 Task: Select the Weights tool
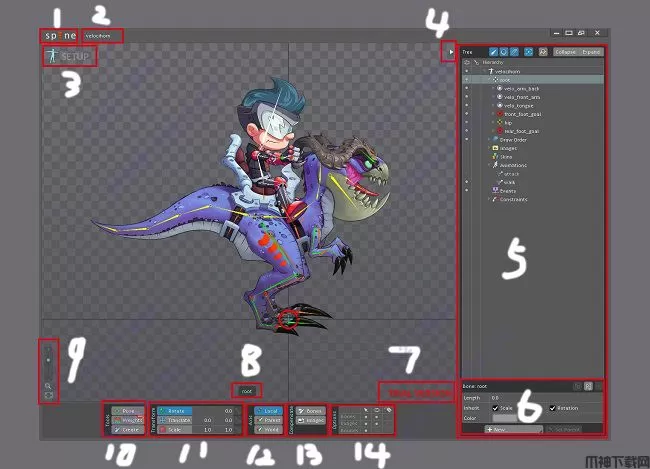(x=128, y=419)
